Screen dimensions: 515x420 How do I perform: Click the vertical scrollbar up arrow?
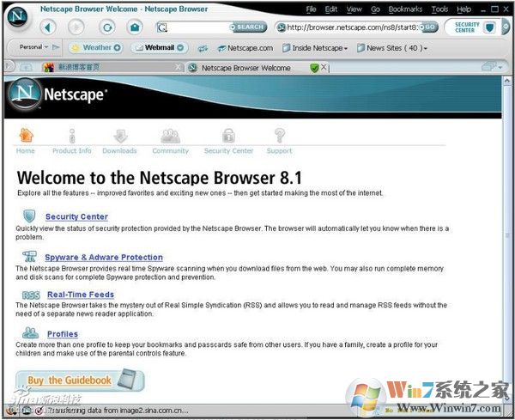[506, 80]
